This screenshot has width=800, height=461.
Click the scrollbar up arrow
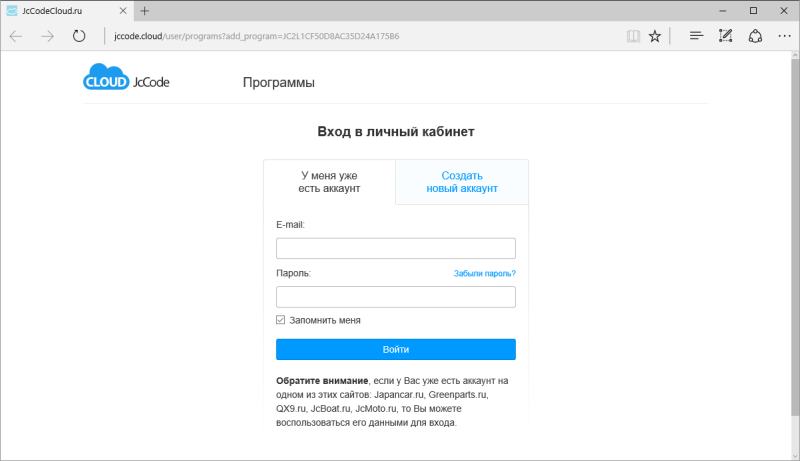795,55
